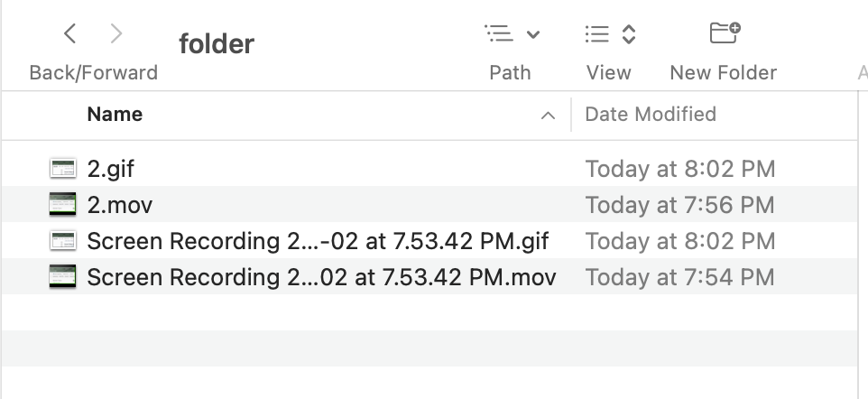Screen dimensions: 868x399
Task: Click the View list icon
Action: pos(597,34)
